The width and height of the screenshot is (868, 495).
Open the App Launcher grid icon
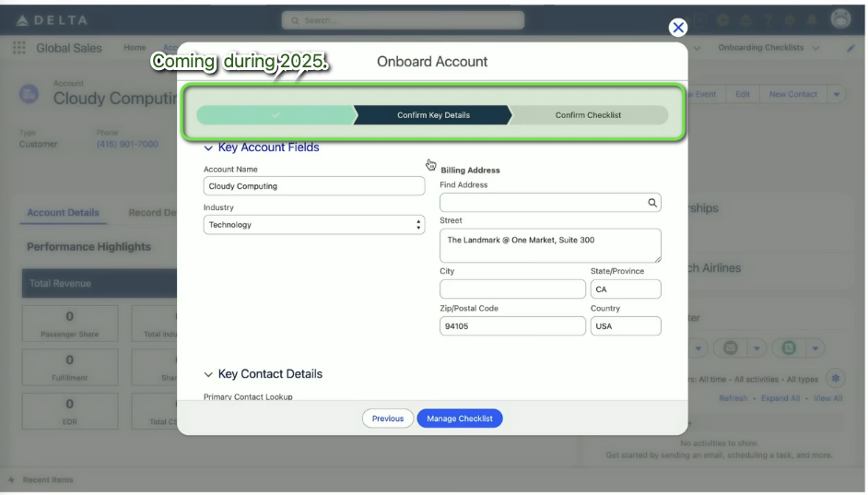coord(19,48)
